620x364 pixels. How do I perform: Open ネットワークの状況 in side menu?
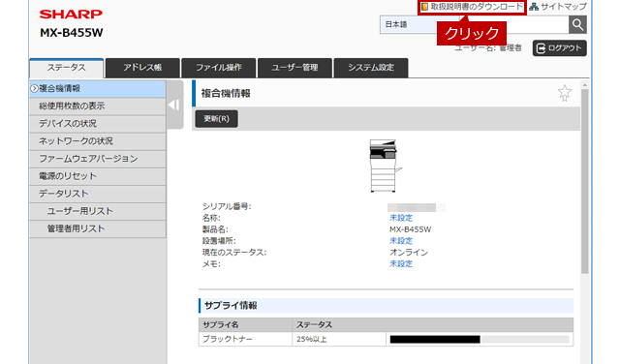[x=97, y=141]
